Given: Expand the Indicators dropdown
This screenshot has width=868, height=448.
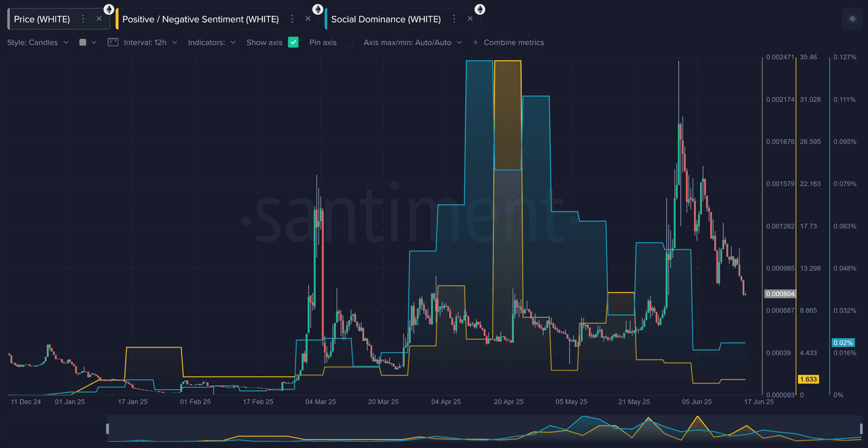Looking at the screenshot, I should click(x=212, y=42).
